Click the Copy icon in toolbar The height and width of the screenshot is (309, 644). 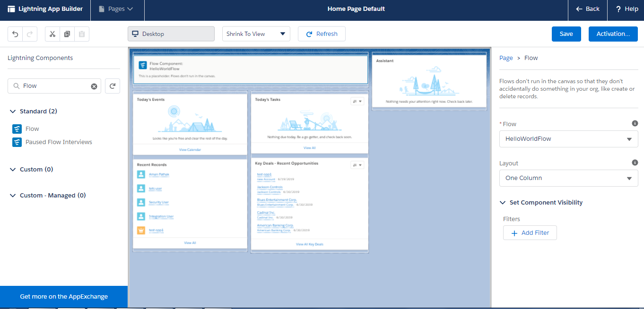click(67, 34)
